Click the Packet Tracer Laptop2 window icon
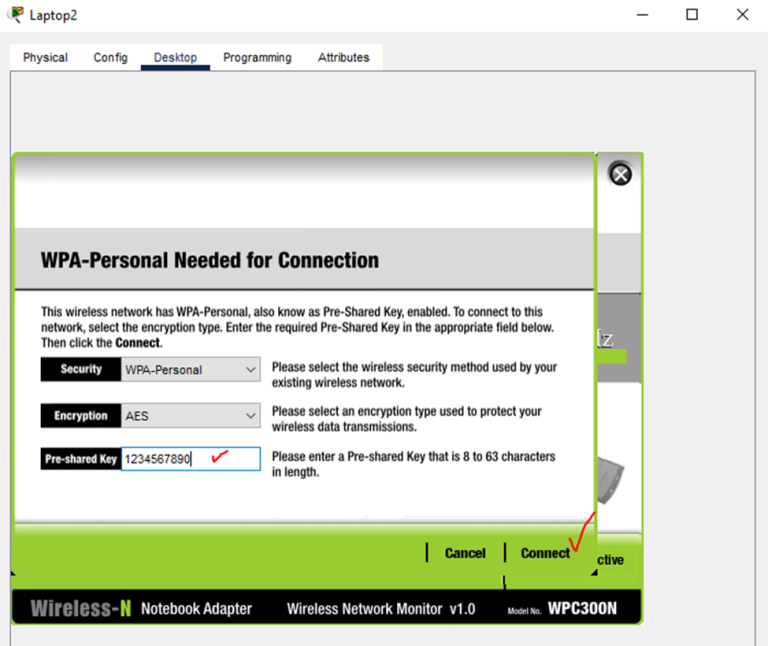 click(x=16, y=15)
